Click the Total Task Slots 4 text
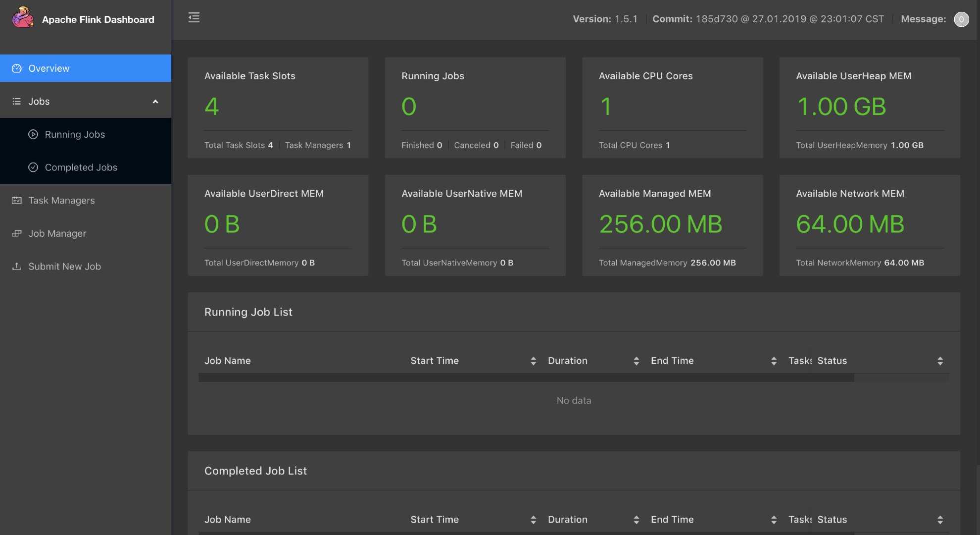Image resolution: width=980 pixels, height=535 pixels. [x=239, y=145]
